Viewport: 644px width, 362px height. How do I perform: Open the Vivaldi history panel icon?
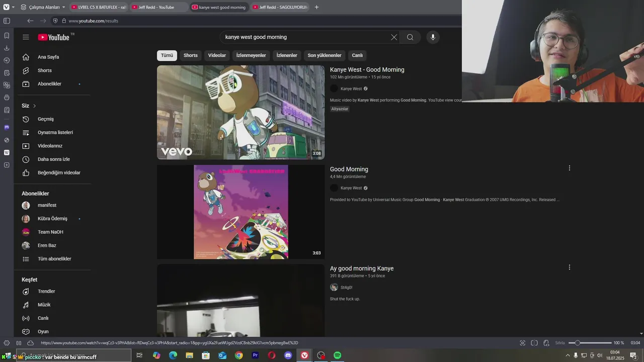[x=7, y=60]
